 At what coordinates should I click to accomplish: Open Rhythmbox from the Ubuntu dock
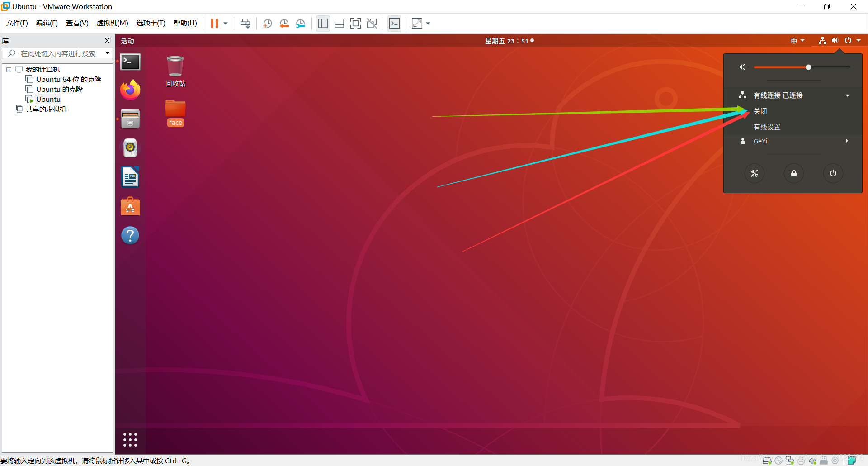[130, 148]
